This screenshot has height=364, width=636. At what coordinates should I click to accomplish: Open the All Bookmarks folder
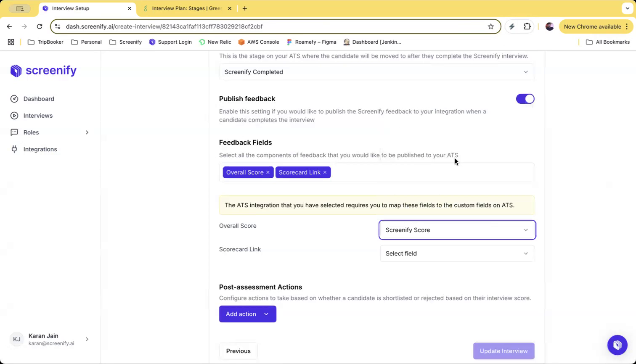(608, 42)
